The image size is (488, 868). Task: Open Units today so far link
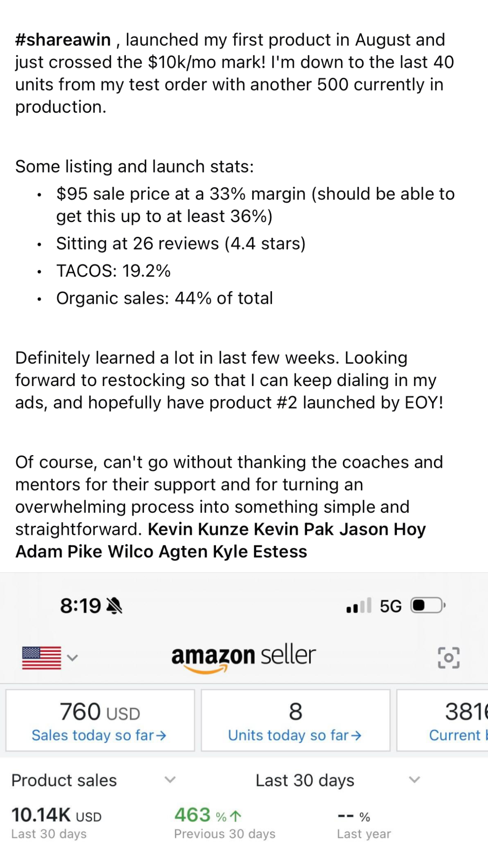tap(295, 735)
